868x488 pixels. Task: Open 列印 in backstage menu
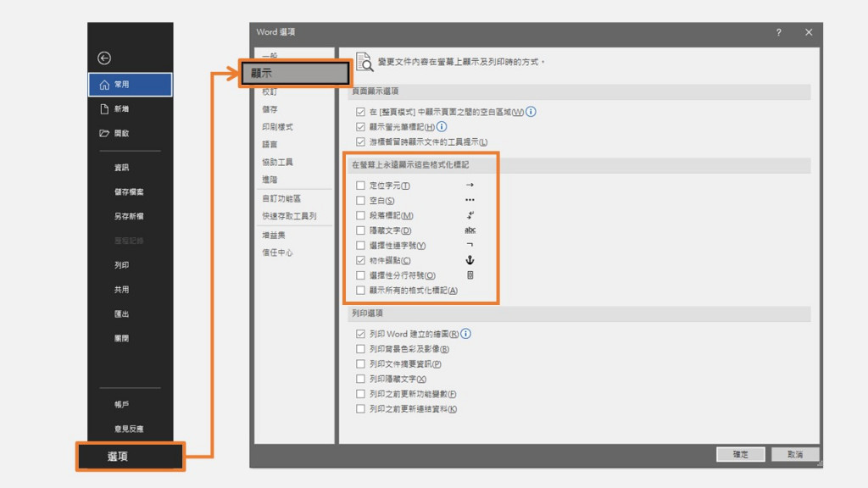pyautogui.click(x=122, y=265)
